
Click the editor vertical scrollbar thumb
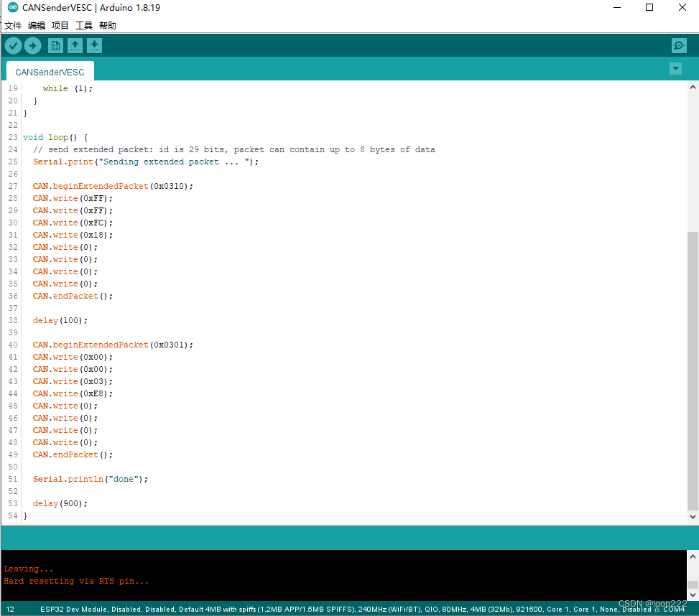point(693,370)
